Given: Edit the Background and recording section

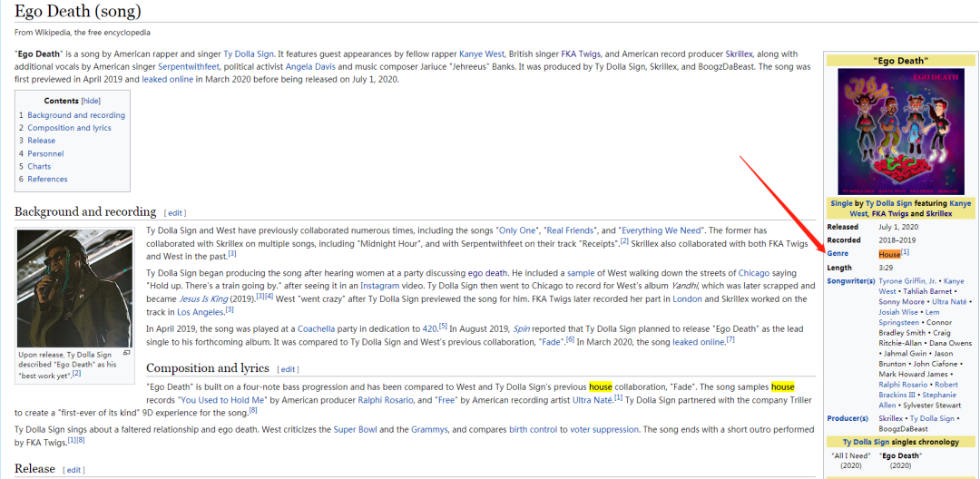Looking at the screenshot, I should pos(175,213).
